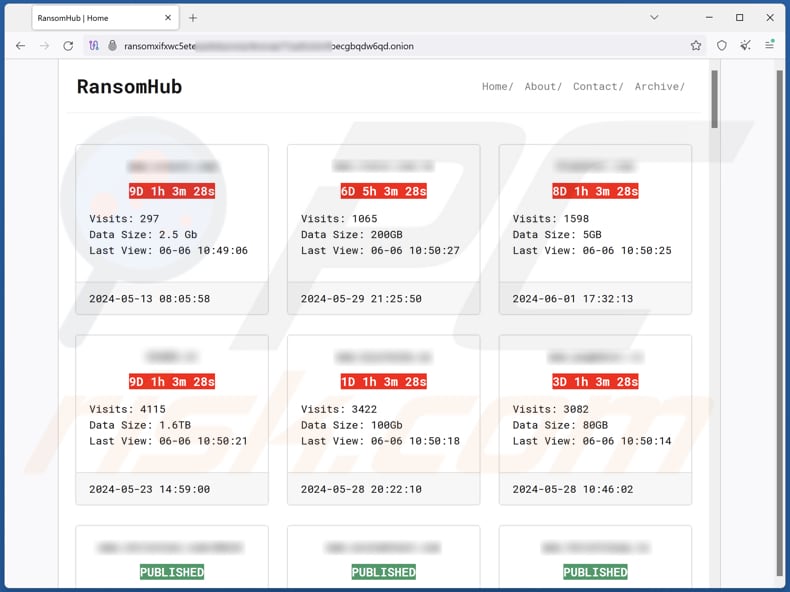Screen dimensions: 790x592
Task: Reload the page with the refresh icon
Action: (x=68, y=46)
